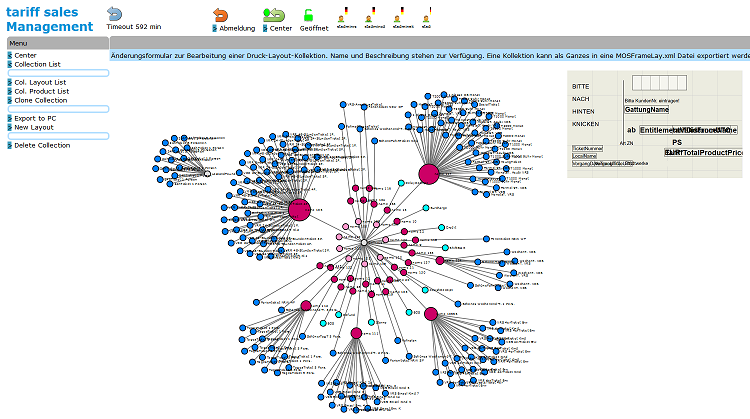The width and height of the screenshot is (750, 419).
Task: Open Collection List in the left menu
Action: 37,64
